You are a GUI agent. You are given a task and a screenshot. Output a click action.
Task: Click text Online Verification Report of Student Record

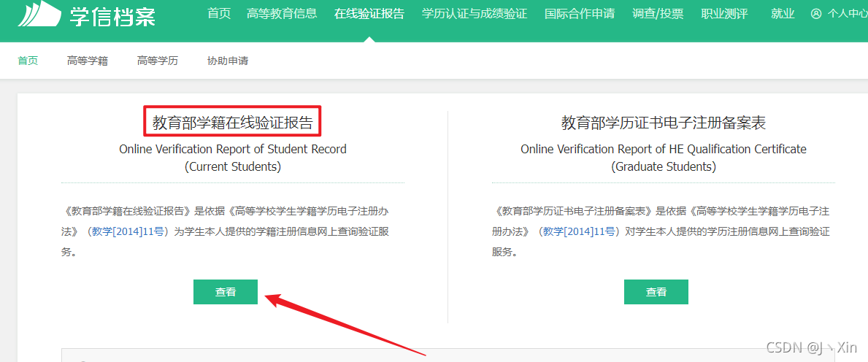[x=232, y=150]
